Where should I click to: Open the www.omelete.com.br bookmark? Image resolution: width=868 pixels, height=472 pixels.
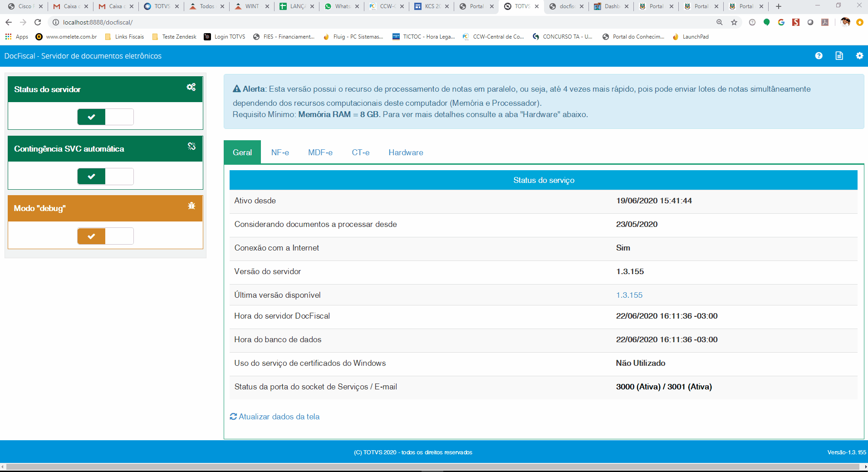[66, 37]
